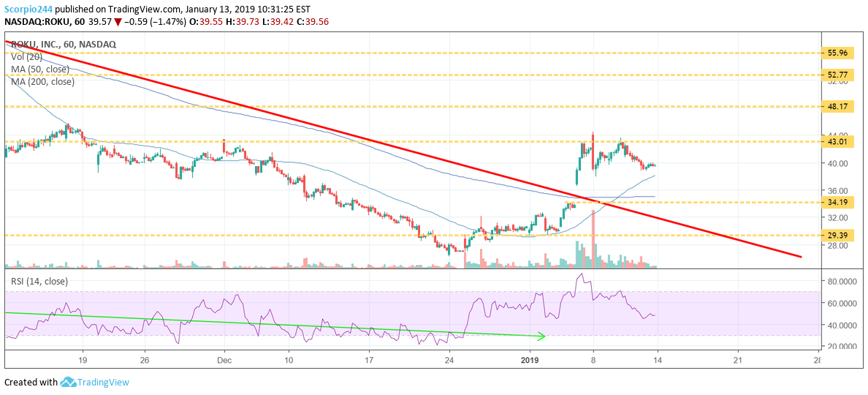Click the RSI (14, close) pane label
The height and width of the screenshot is (395, 868).
point(38,280)
